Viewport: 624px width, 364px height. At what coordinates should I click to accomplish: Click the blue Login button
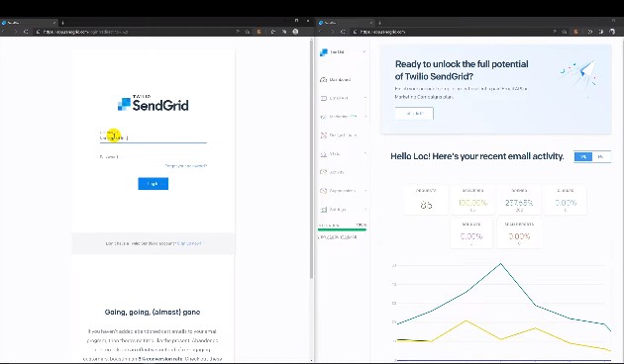154,184
